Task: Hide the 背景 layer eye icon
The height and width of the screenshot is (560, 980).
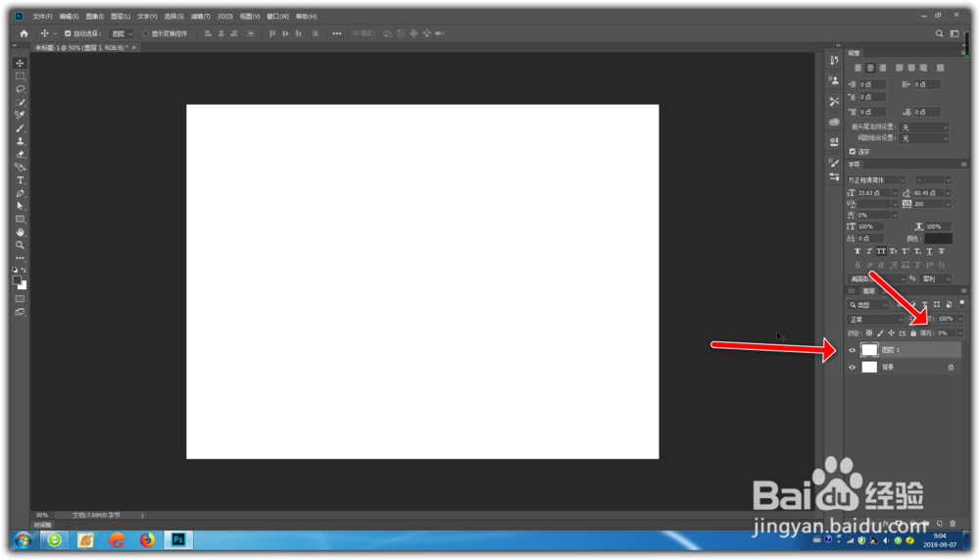Action: pyautogui.click(x=852, y=367)
